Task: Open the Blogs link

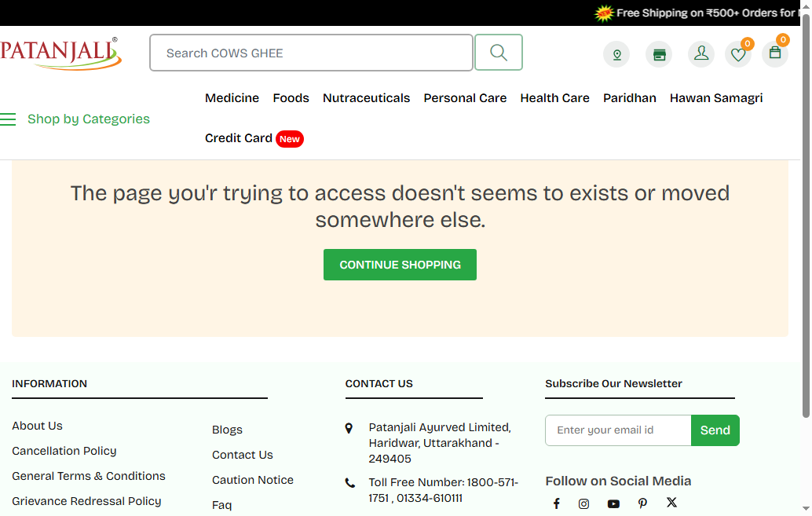Action: (227, 430)
